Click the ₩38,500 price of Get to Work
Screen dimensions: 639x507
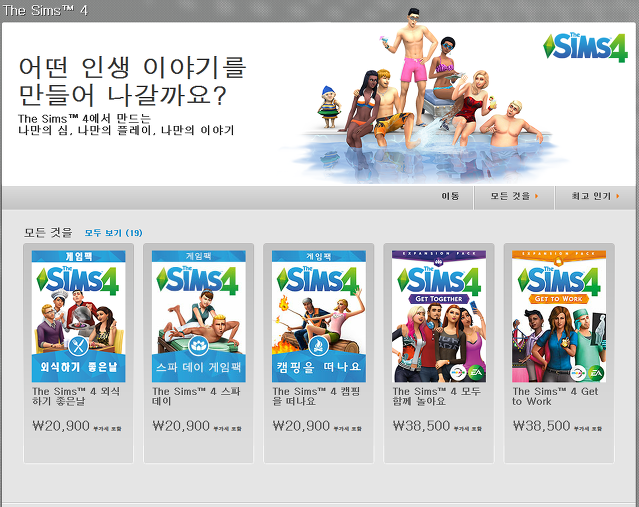click(542, 426)
